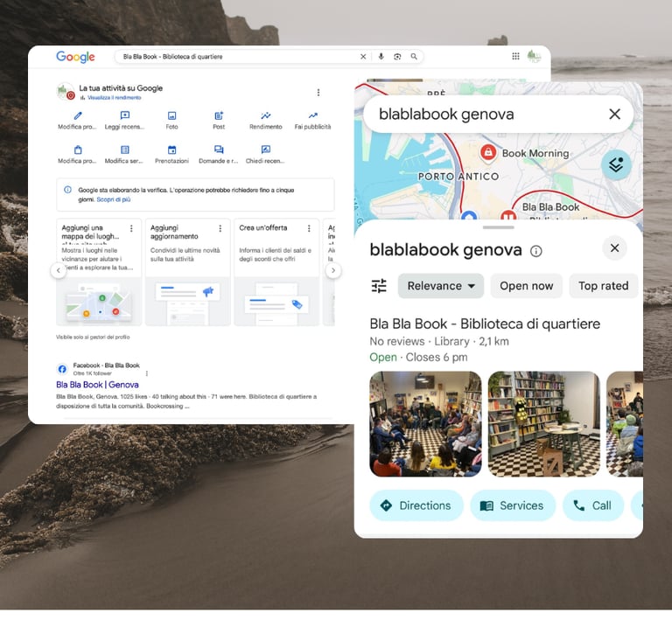Click Visualizza il rendimento link

[114, 98]
